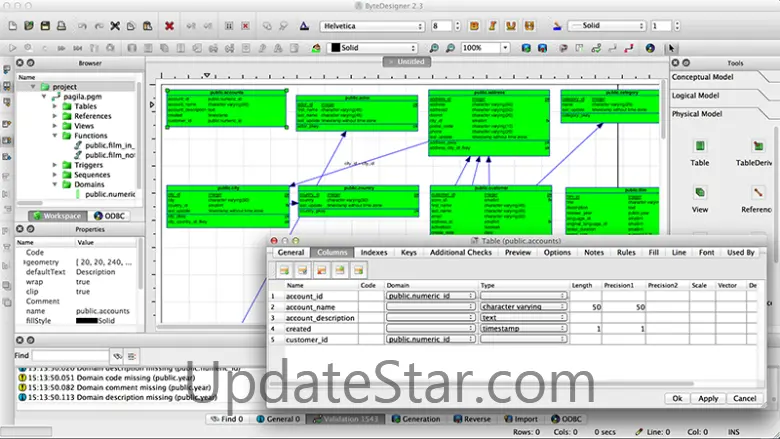
Task: Print the diagram with the printer icon
Action: click(x=61, y=26)
